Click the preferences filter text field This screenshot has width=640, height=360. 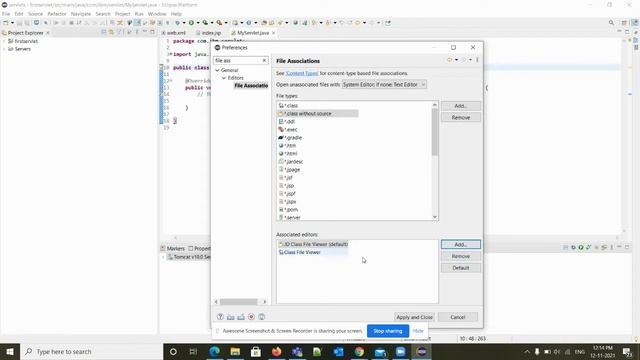238,60
